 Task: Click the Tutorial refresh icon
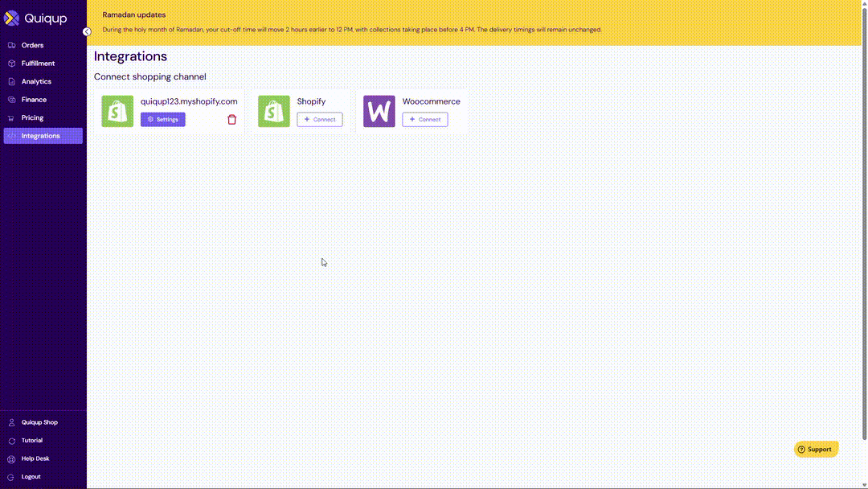pos(11,441)
